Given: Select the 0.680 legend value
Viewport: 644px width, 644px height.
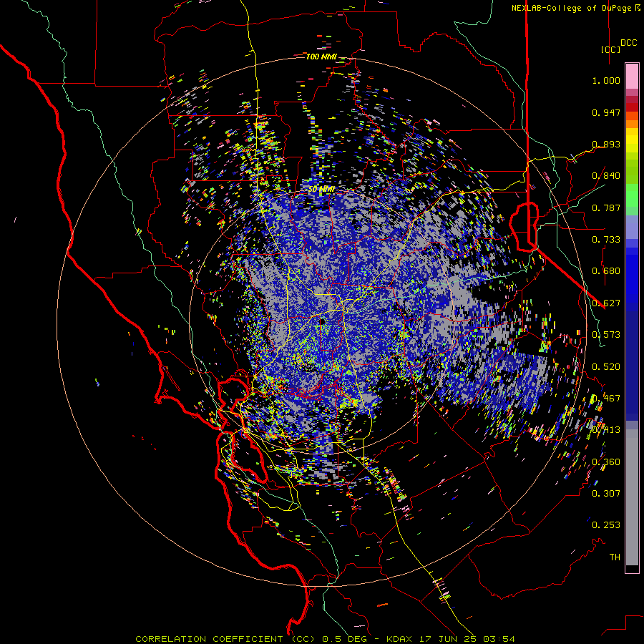Looking at the screenshot, I should [606, 271].
